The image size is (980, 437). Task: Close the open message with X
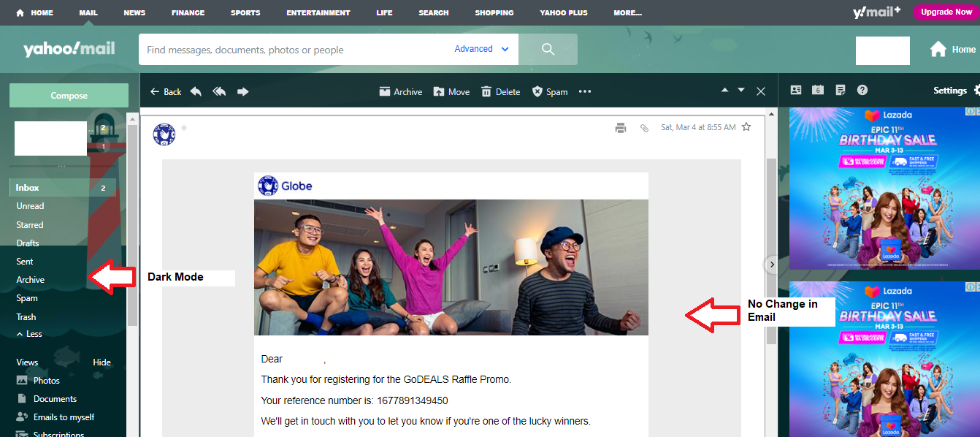pyautogui.click(x=761, y=91)
